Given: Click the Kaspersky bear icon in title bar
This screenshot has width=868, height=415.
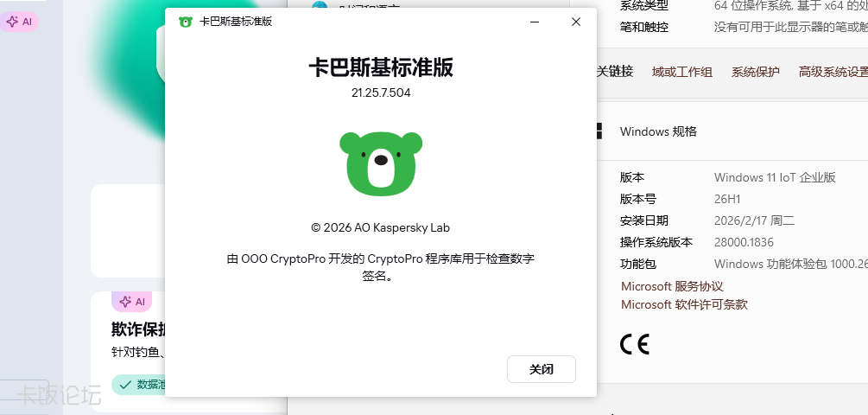Looking at the screenshot, I should pos(186,22).
